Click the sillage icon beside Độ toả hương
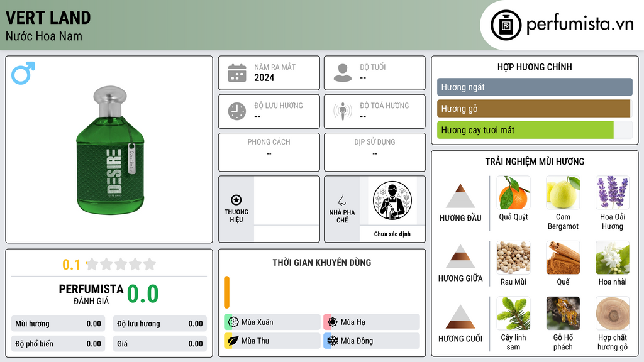 pos(343,111)
